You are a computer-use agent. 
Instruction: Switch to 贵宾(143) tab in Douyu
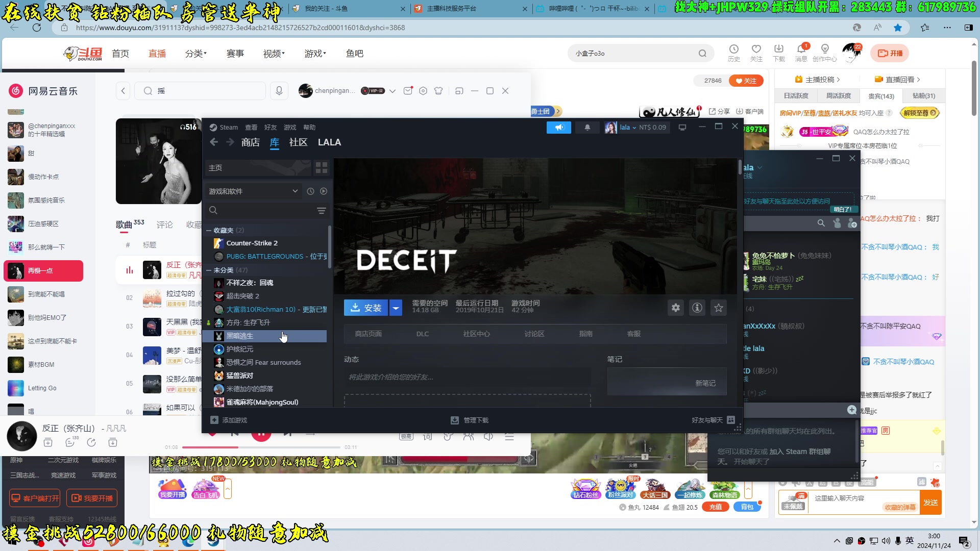[881, 96]
